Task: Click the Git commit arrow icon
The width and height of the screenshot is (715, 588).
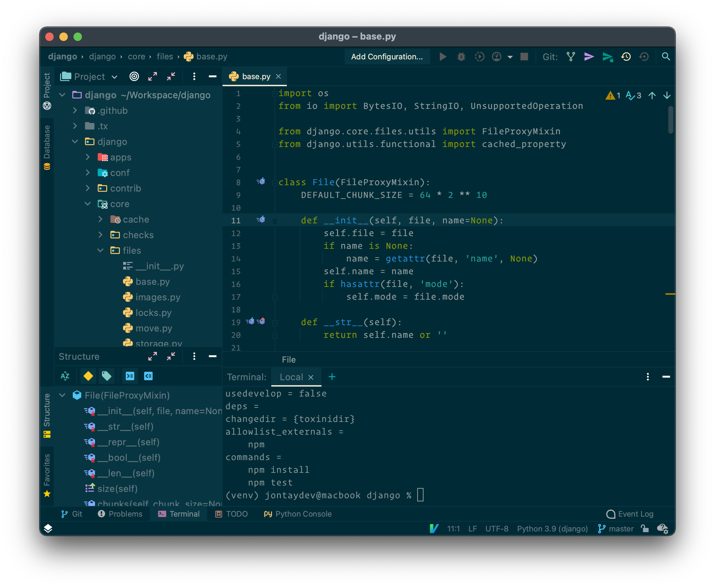Action: 589,57
